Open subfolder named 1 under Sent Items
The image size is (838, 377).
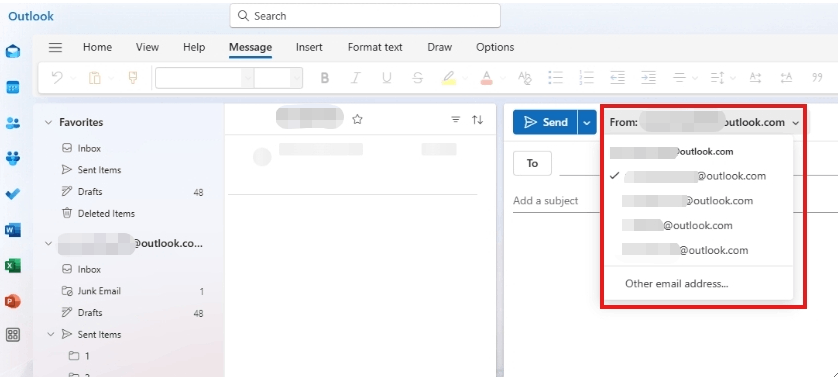pyautogui.click(x=87, y=356)
